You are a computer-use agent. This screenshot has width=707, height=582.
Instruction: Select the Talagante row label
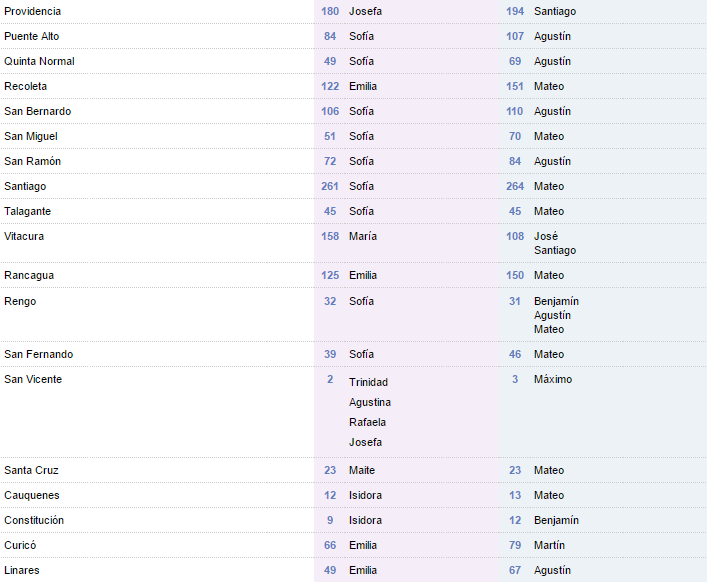[x=28, y=211]
